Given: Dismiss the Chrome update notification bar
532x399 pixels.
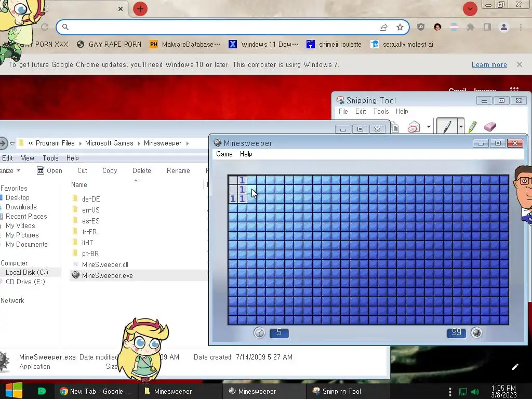Looking at the screenshot, I should click(x=519, y=64).
